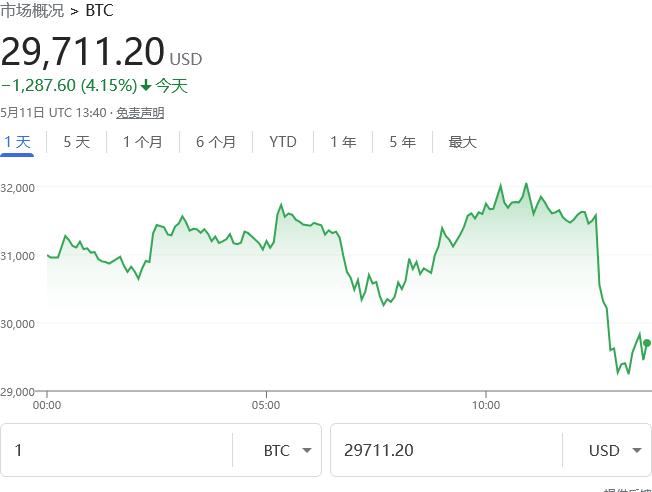Image resolution: width=652 pixels, height=492 pixels.
Task: Click the BTC amount input field
Action: 115,451
